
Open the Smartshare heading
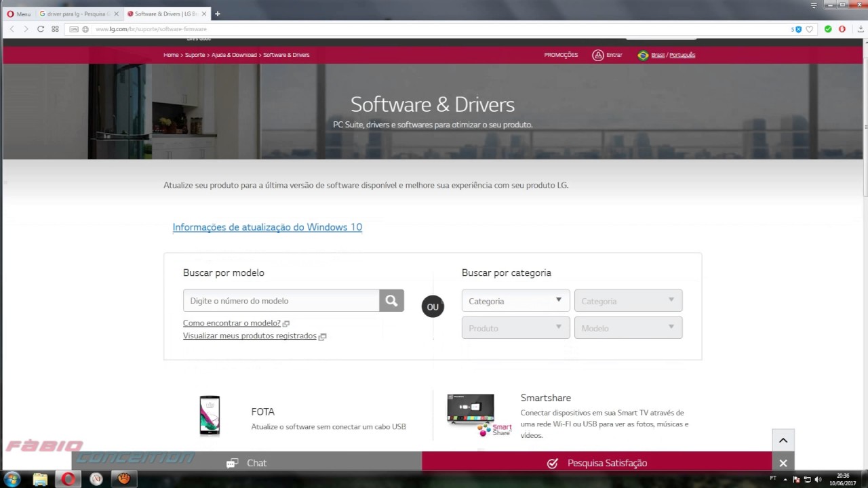546,398
